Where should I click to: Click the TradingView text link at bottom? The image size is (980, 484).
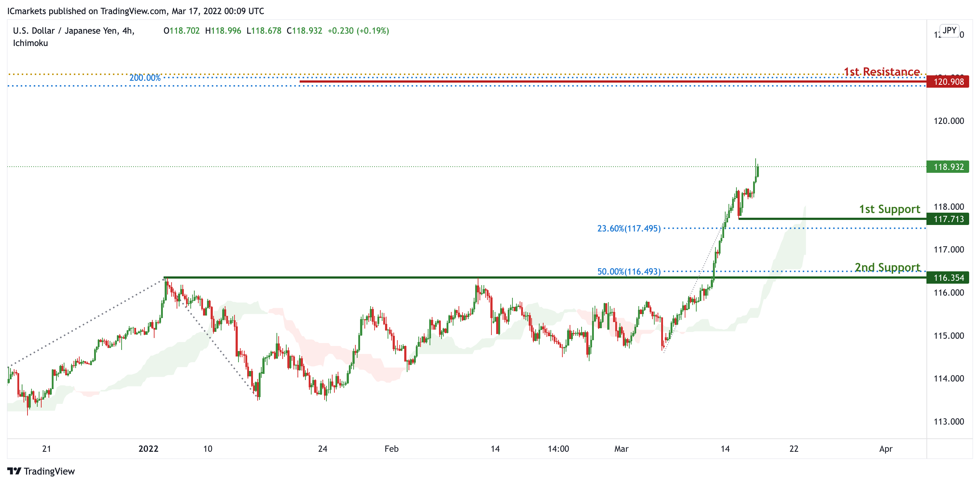click(x=49, y=471)
